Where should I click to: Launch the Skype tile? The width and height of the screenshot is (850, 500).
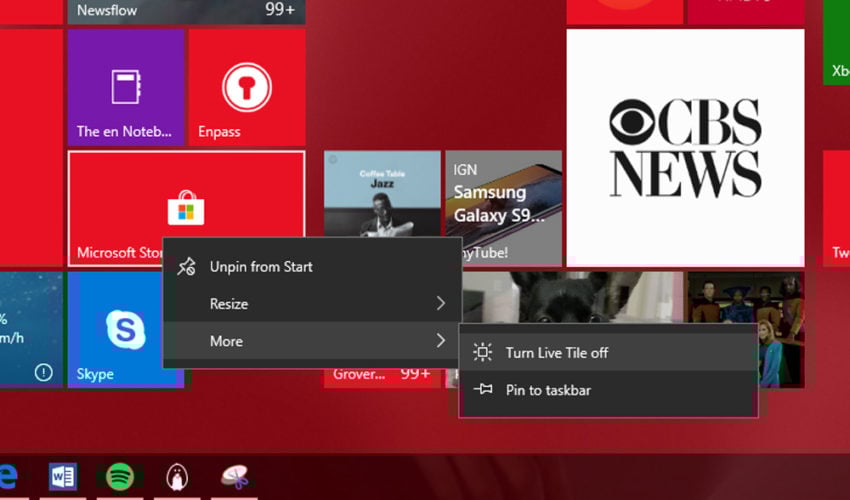[126, 330]
